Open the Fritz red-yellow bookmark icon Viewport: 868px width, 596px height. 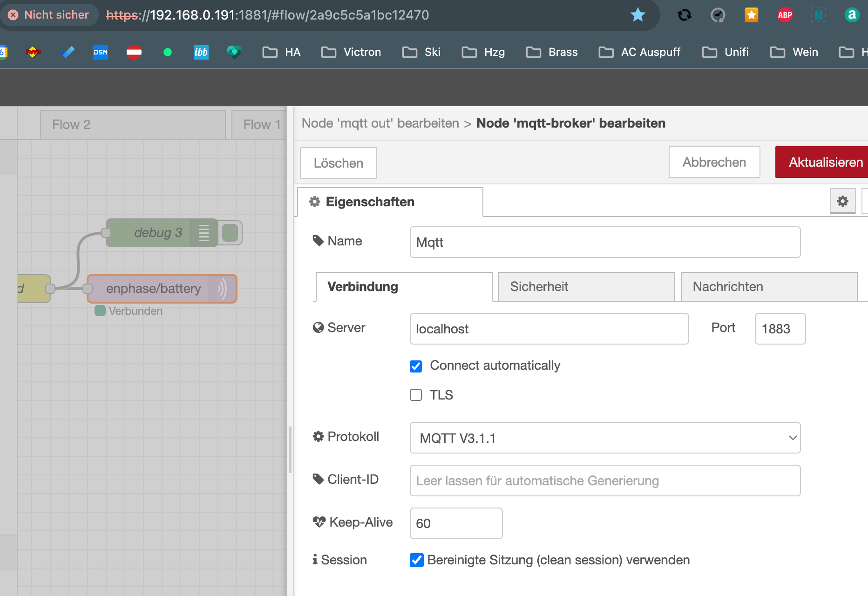click(33, 52)
